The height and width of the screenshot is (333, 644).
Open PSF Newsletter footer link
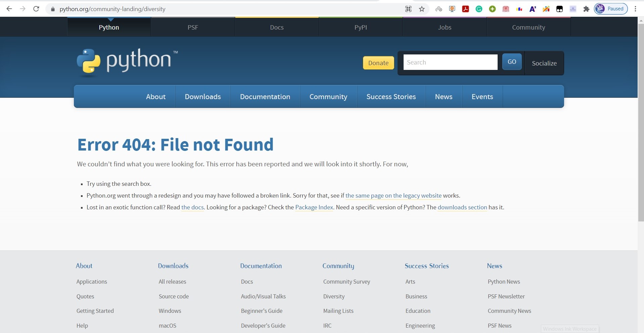click(x=506, y=296)
